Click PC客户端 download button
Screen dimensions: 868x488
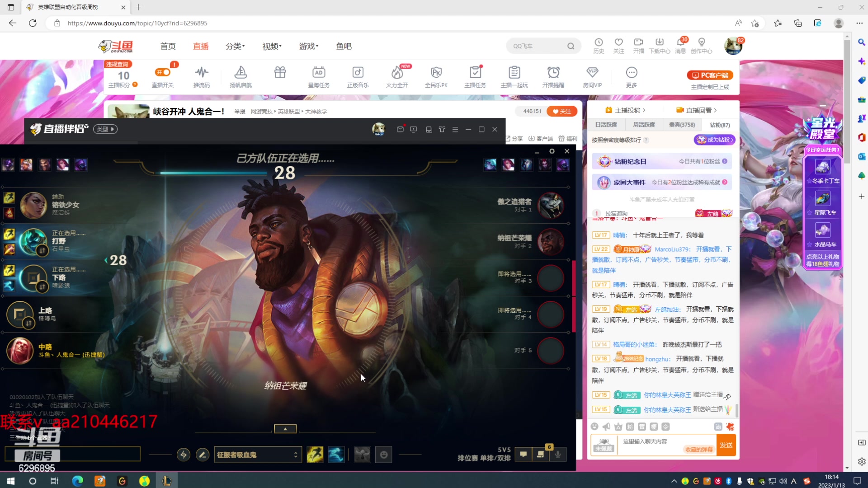(x=710, y=75)
